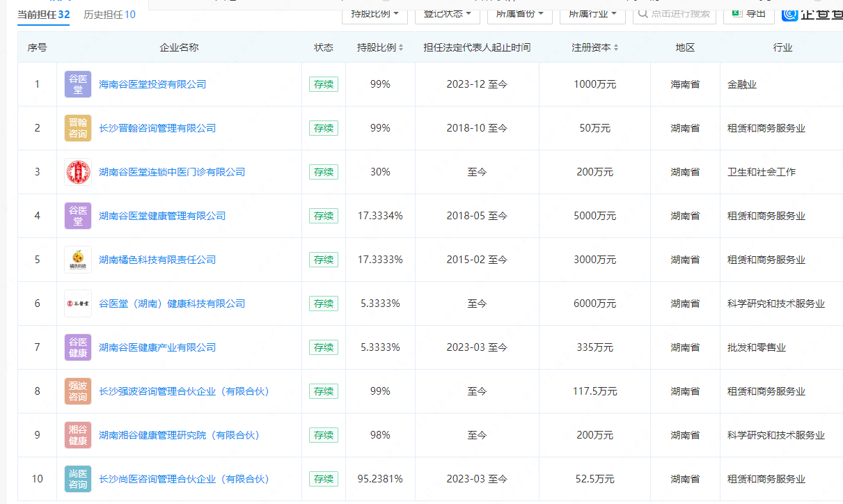Screen dimensions: 843x504
Task: Click the 序号 column header
Action: coord(38,47)
